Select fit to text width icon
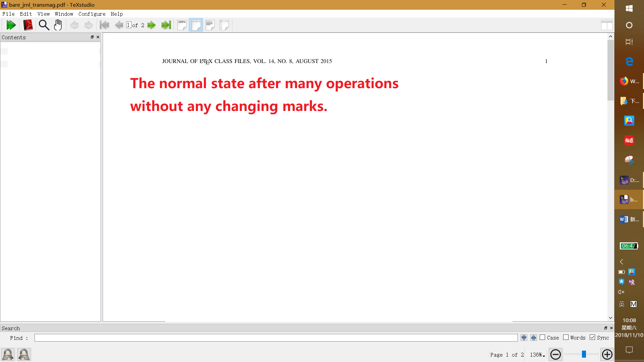 tap(210, 25)
